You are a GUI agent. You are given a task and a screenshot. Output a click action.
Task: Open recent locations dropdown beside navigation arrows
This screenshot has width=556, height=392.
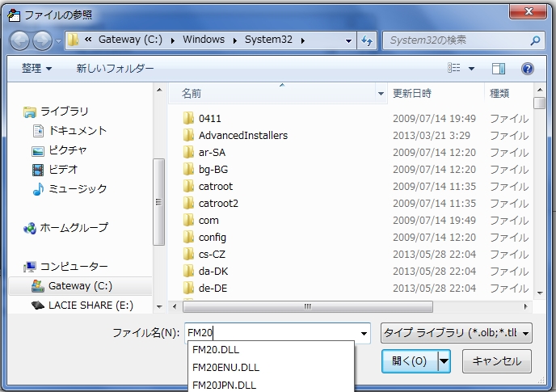(x=58, y=40)
